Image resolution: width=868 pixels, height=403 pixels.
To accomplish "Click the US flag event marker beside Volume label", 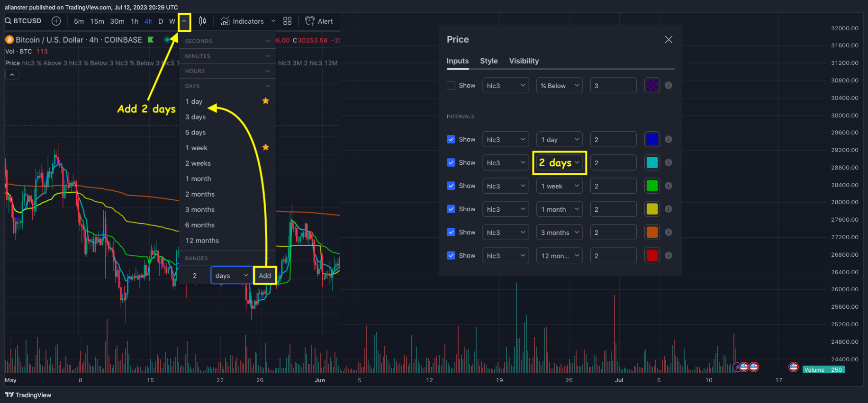I will point(793,367).
